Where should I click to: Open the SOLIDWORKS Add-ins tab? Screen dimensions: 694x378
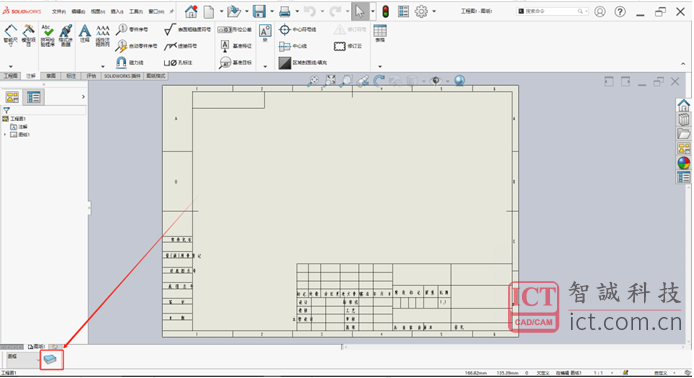tap(122, 76)
